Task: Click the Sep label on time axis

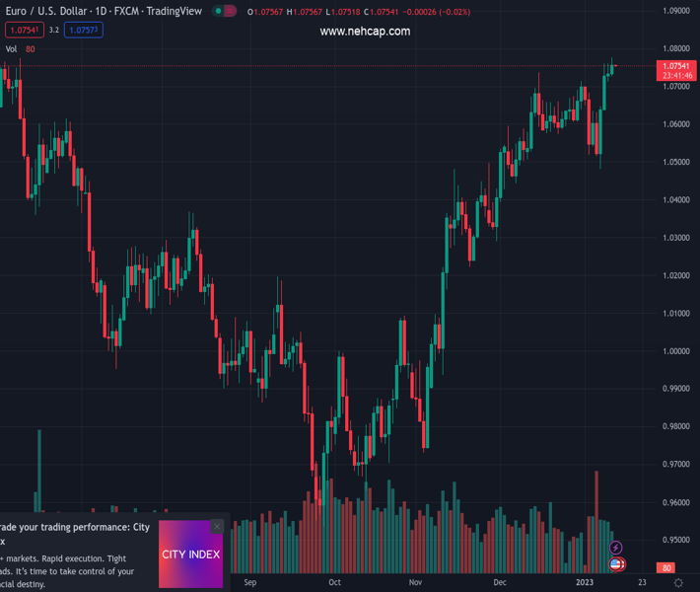Action: pyautogui.click(x=250, y=583)
